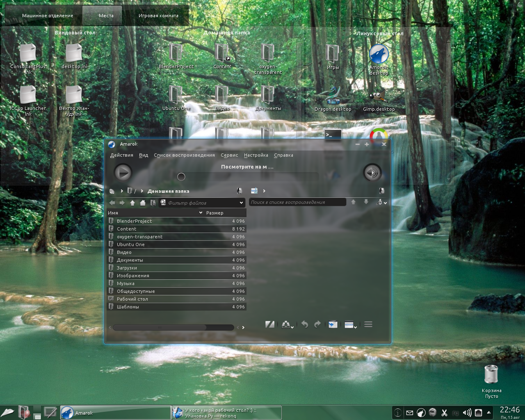This screenshot has height=420, width=525.
Task: Undo the last playlist change
Action: pyautogui.click(x=304, y=324)
